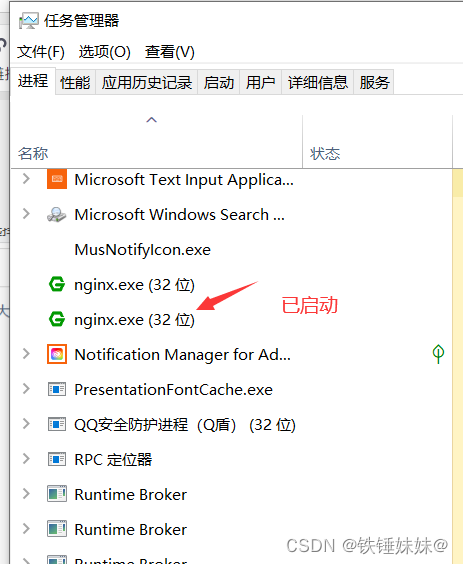Open the 选项(O) menu

click(104, 52)
